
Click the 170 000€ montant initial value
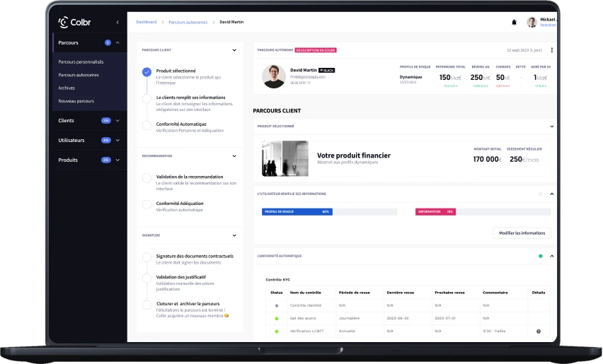tap(487, 159)
